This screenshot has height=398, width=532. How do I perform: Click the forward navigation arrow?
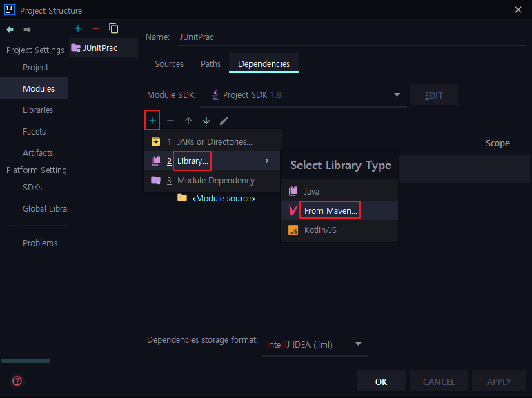(28, 30)
